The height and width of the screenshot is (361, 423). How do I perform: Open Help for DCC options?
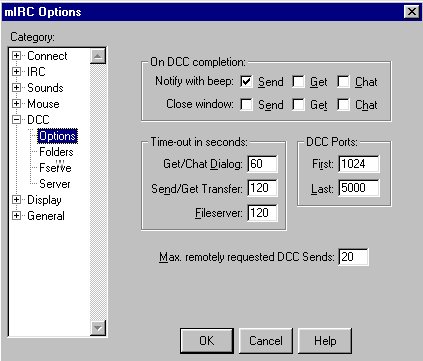tap(325, 341)
